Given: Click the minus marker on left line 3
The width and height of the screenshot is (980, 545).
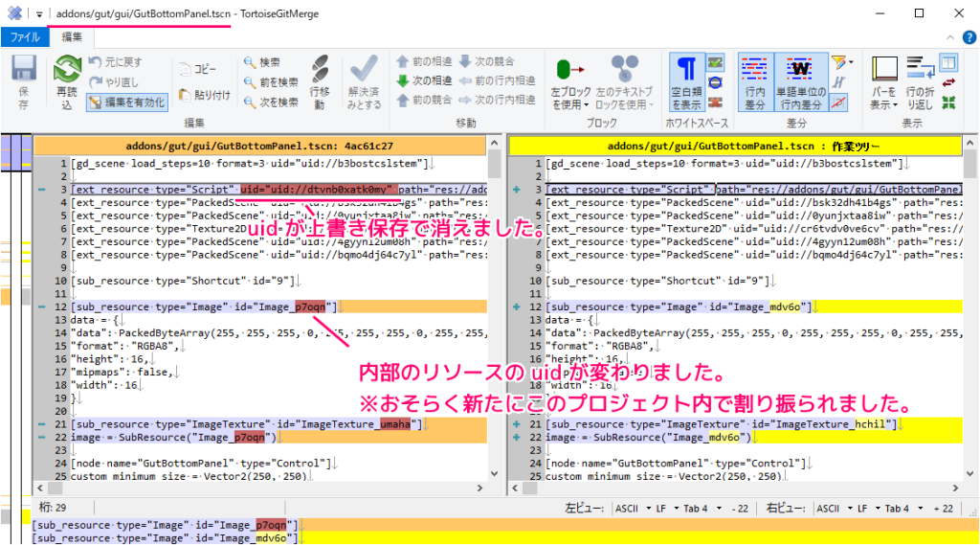Looking at the screenshot, I should coord(41,189).
